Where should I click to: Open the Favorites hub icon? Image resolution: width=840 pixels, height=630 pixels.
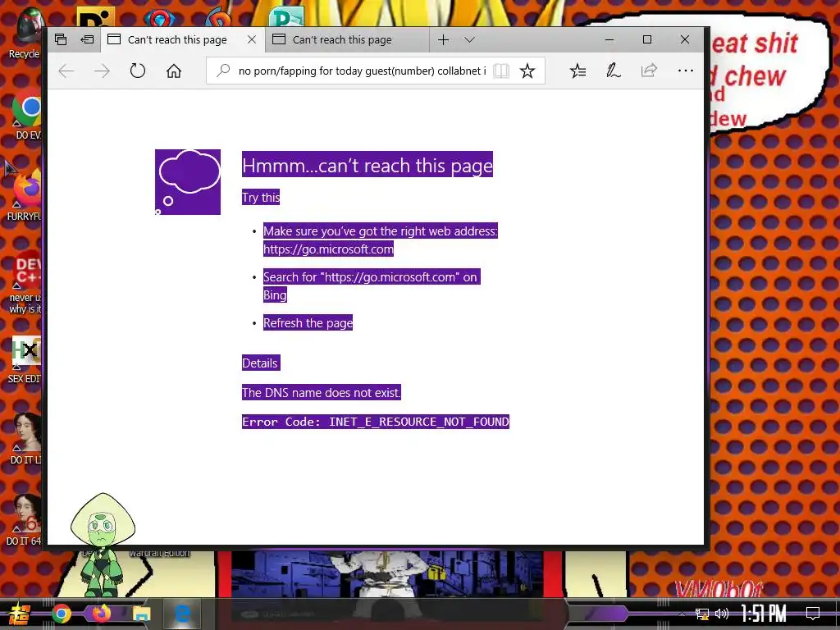click(x=577, y=71)
